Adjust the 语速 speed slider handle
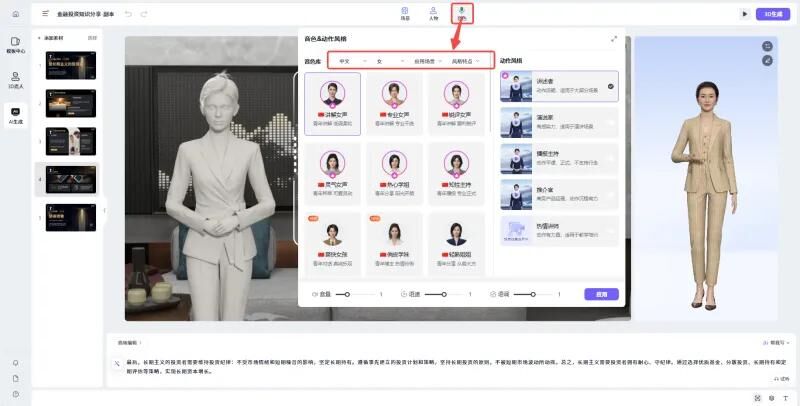The image size is (800, 406). (x=444, y=294)
